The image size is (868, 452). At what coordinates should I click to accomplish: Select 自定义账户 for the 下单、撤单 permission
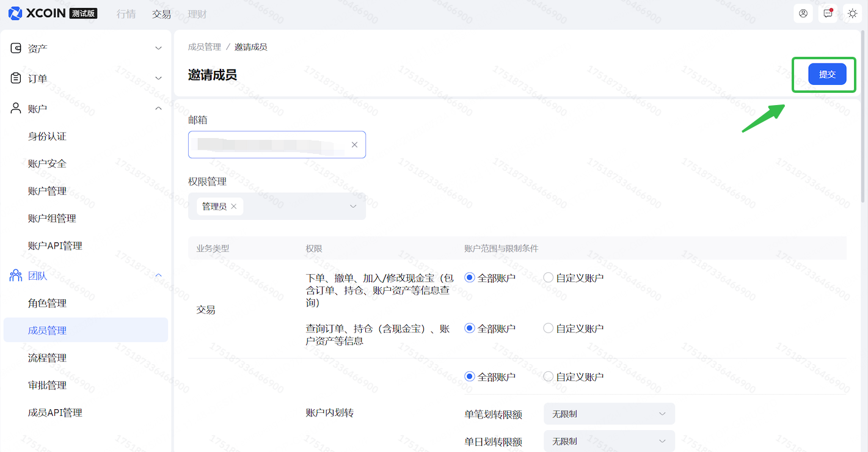(x=549, y=278)
